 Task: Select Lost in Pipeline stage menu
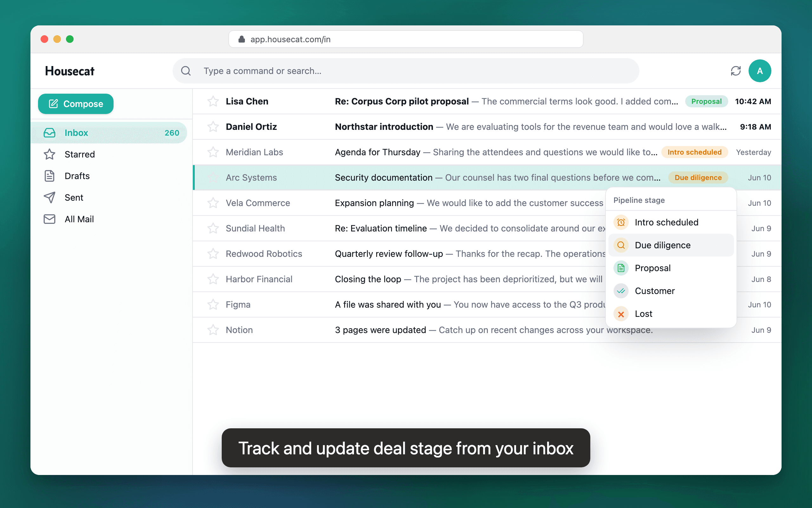[671, 314]
